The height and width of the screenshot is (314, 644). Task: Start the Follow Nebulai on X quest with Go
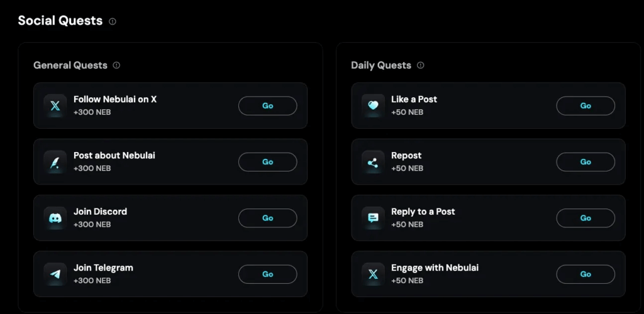pos(268,106)
